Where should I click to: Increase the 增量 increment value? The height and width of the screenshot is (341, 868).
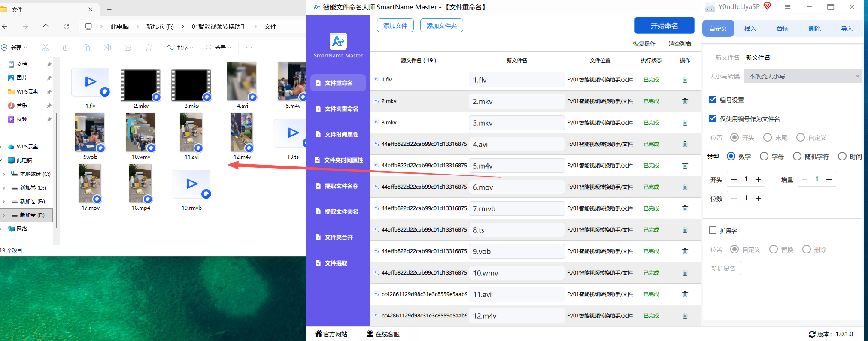[x=829, y=179]
